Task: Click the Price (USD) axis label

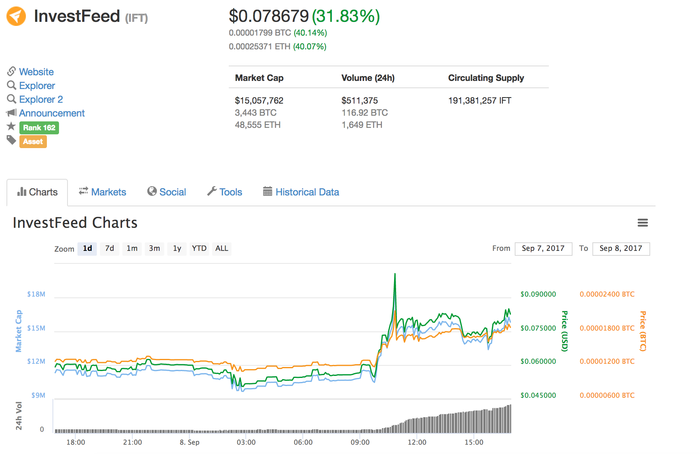Action: point(565,331)
